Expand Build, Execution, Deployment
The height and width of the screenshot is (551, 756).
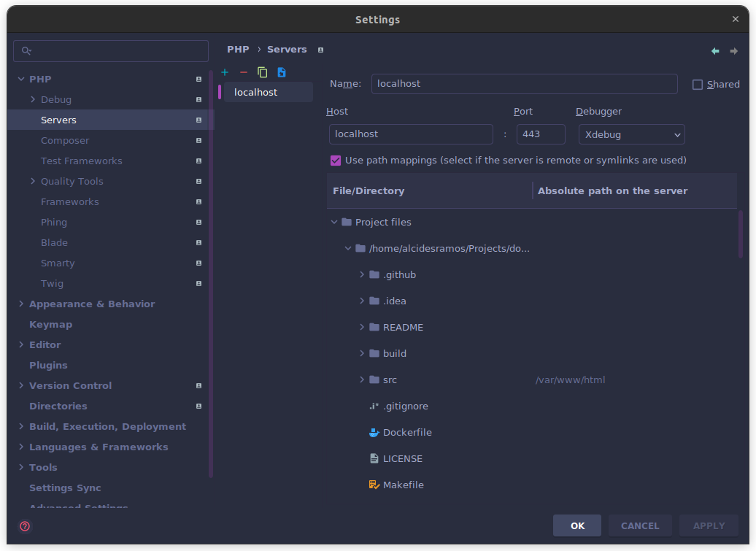click(21, 427)
